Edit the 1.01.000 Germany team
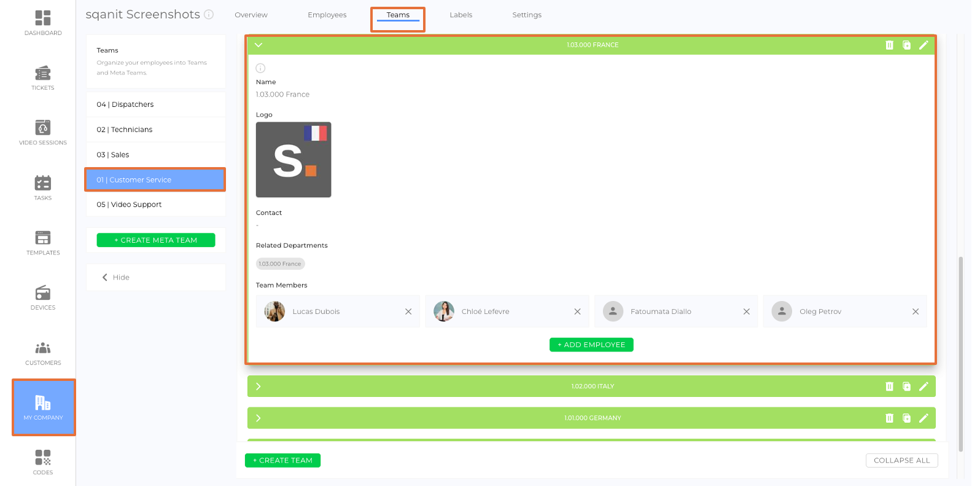This screenshot has height=486, width=980. click(x=924, y=418)
